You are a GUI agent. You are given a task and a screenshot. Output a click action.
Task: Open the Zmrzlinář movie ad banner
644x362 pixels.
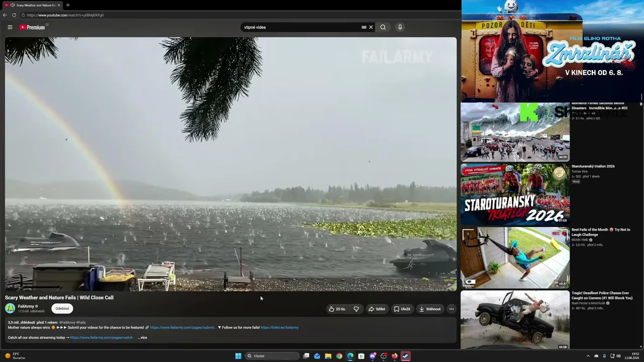(x=551, y=50)
